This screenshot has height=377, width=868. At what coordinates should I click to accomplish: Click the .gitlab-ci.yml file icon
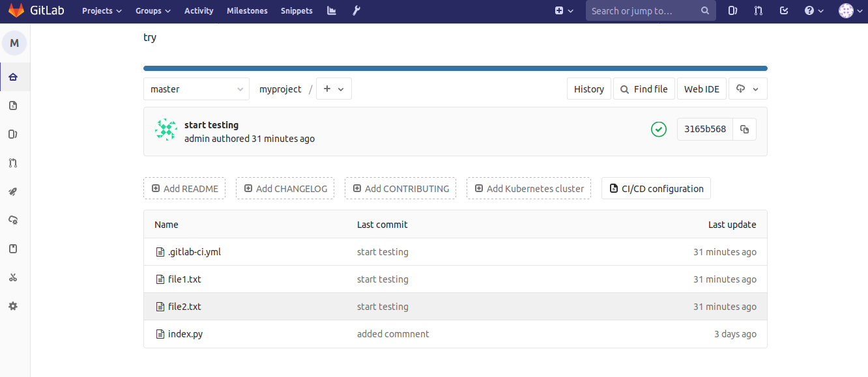[160, 252]
